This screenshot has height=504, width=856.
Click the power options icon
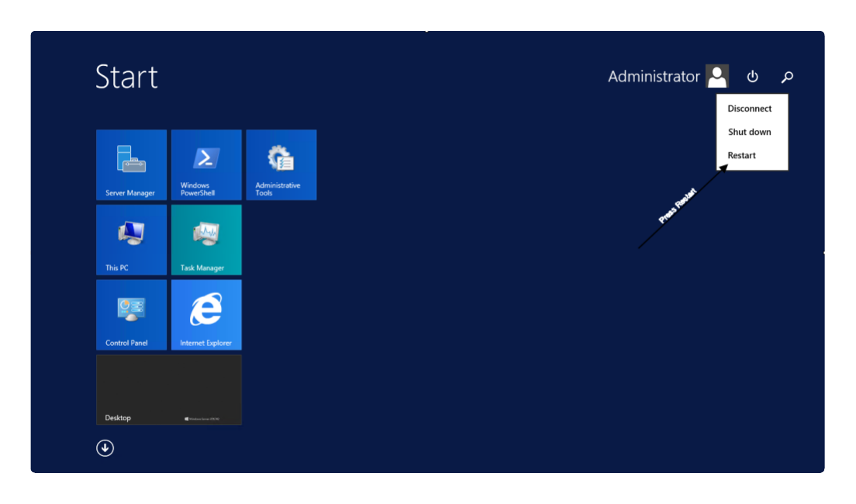752,77
